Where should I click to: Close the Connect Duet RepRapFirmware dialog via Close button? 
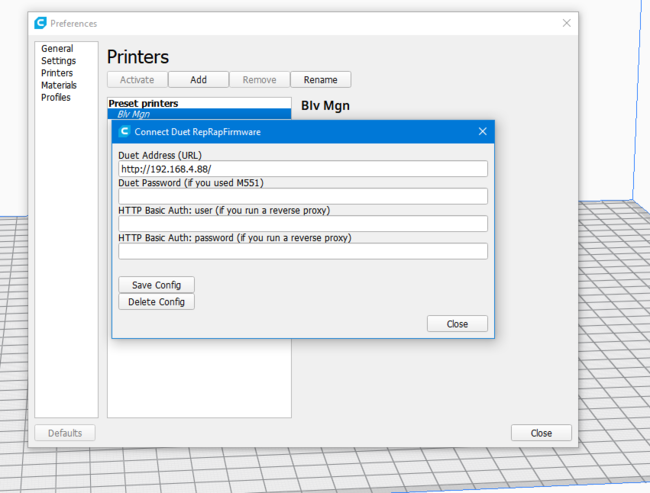tap(457, 324)
